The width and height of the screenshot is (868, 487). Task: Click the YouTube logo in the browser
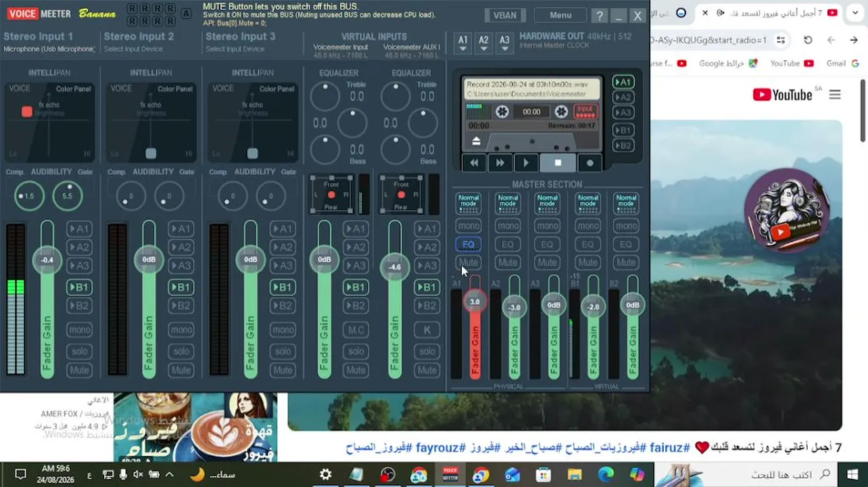point(783,95)
